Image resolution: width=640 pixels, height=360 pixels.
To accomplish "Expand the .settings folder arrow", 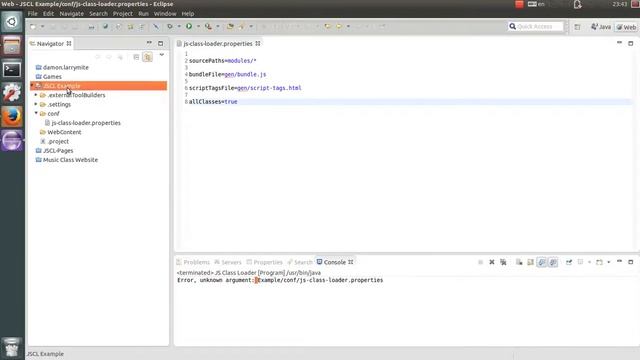I will coord(36,104).
